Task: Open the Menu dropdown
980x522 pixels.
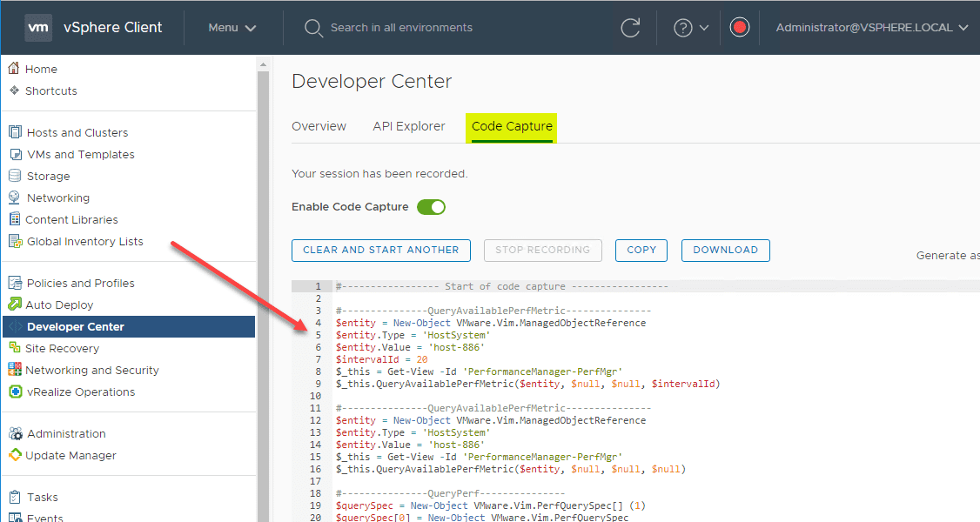Action: [x=232, y=28]
